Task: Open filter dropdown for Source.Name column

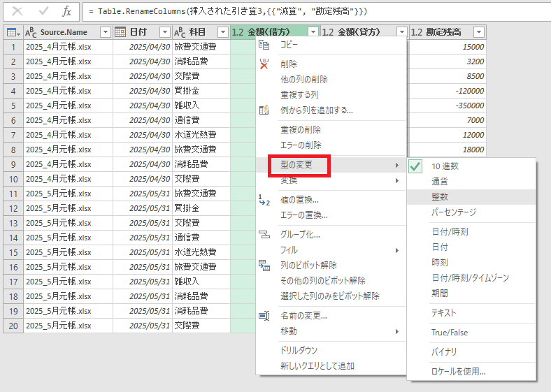Action: tap(105, 32)
